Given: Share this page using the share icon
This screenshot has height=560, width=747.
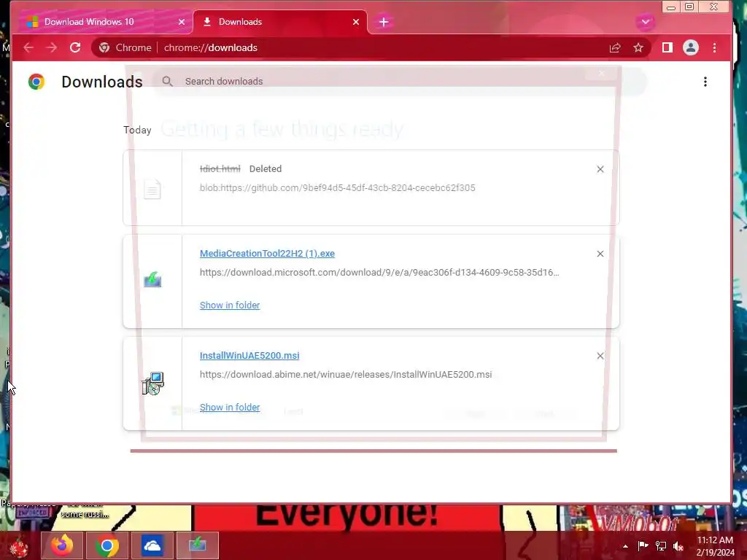Looking at the screenshot, I should tap(614, 47).
